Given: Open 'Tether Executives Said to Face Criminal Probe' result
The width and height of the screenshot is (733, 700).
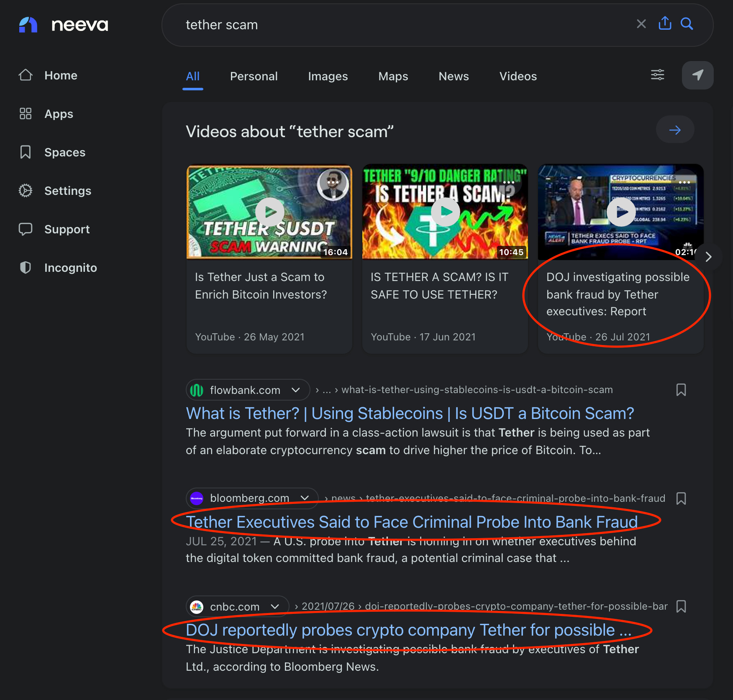Looking at the screenshot, I should click(x=412, y=522).
